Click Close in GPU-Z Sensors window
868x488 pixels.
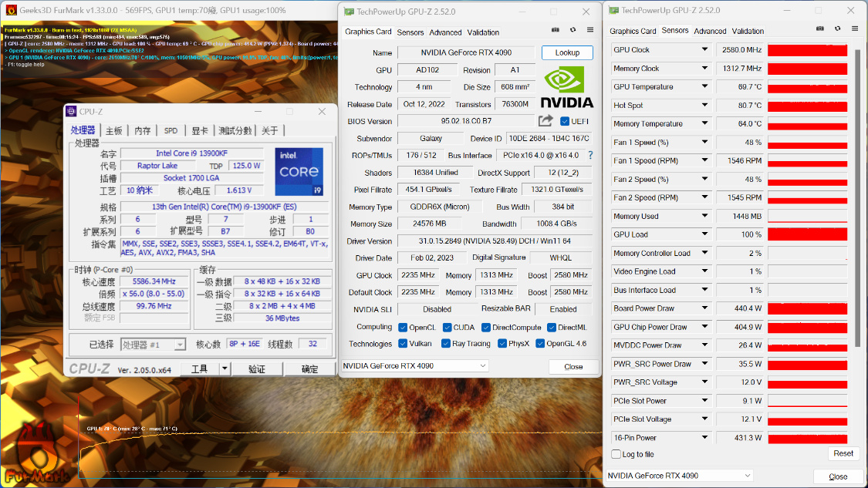(x=838, y=476)
